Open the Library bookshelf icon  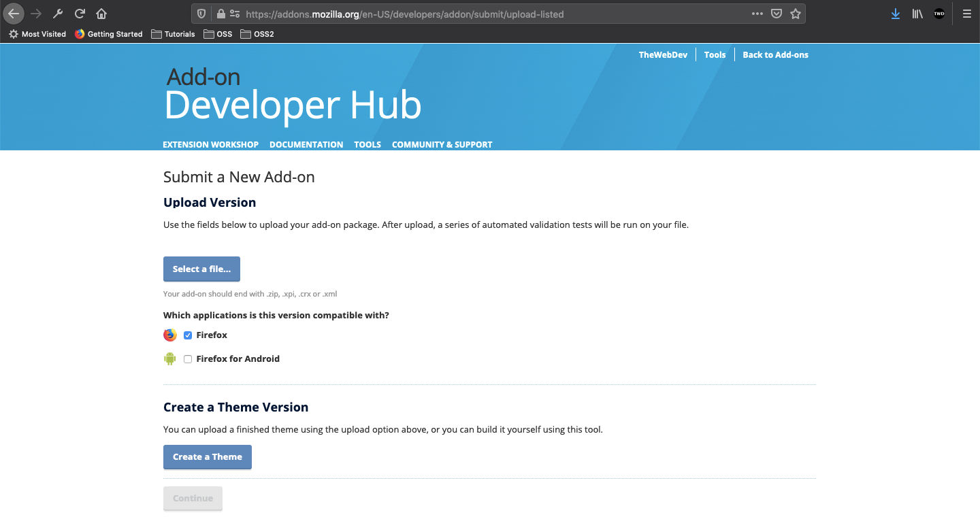pyautogui.click(x=917, y=14)
